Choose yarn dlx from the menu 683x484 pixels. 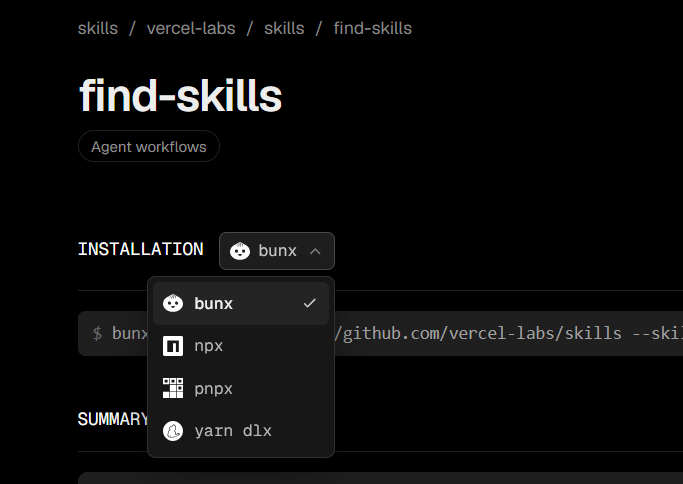(x=241, y=431)
